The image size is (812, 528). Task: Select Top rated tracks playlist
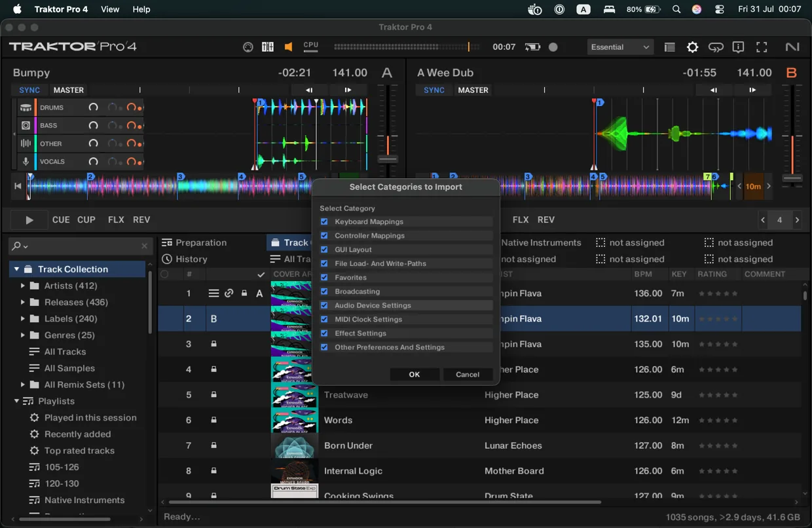[79, 451]
